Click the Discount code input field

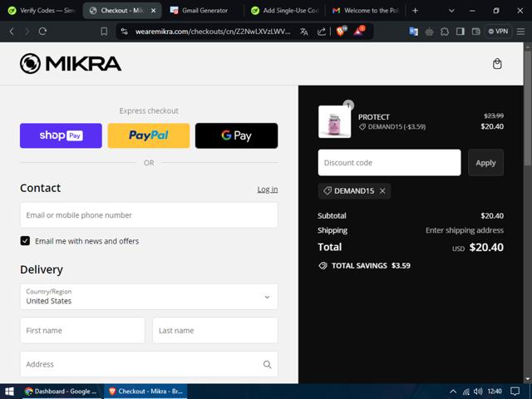point(389,163)
